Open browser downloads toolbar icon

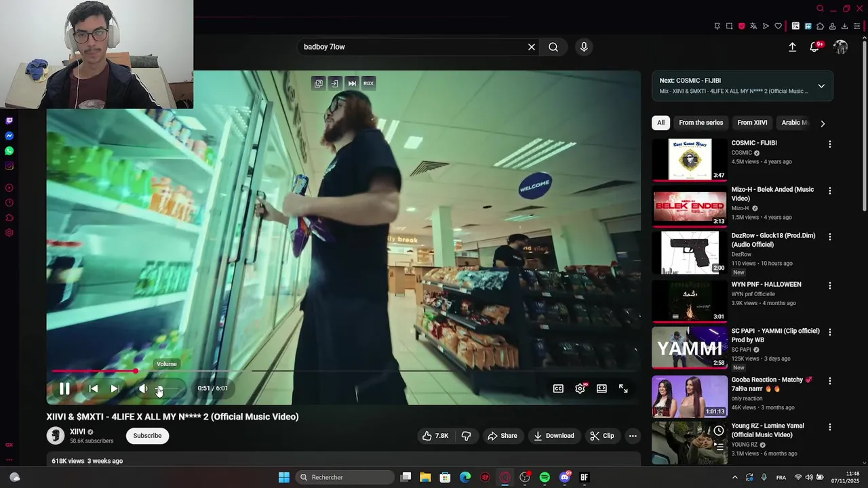tap(844, 26)
